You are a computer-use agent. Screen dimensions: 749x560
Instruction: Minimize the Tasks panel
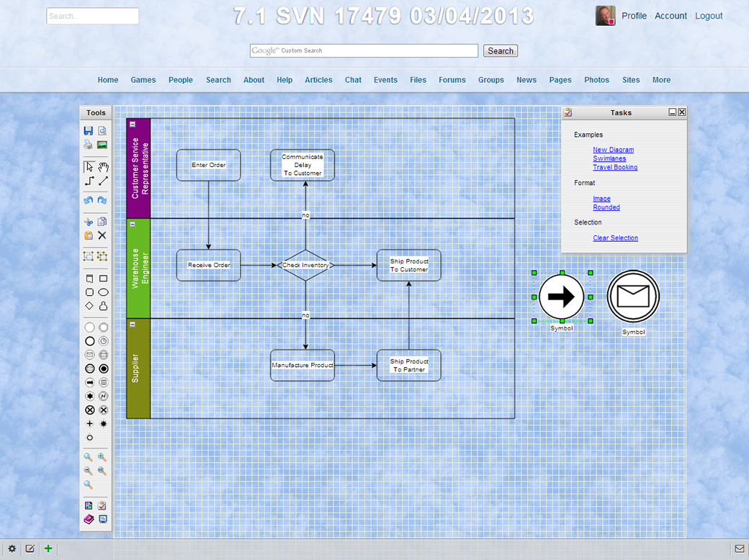[x=672, y=112]
